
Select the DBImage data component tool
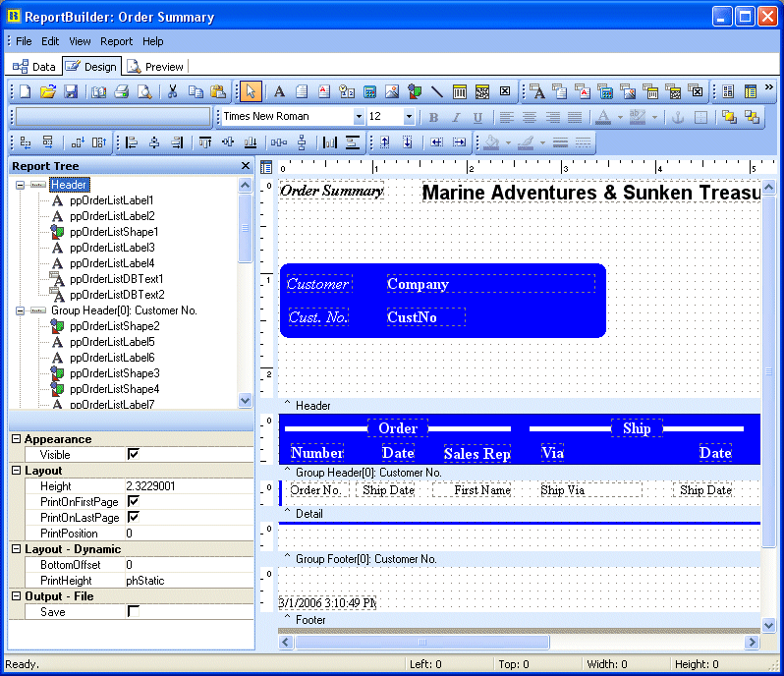(628, 91)
